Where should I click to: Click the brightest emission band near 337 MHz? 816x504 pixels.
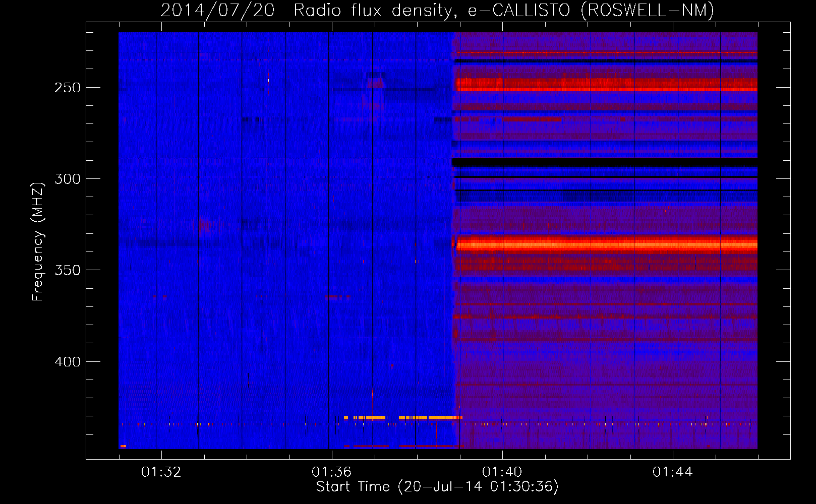click(x=607, y=245)
